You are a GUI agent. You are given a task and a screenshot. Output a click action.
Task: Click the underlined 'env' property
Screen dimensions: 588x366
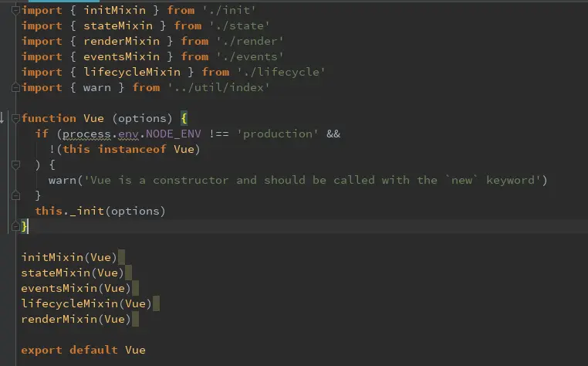128,134
